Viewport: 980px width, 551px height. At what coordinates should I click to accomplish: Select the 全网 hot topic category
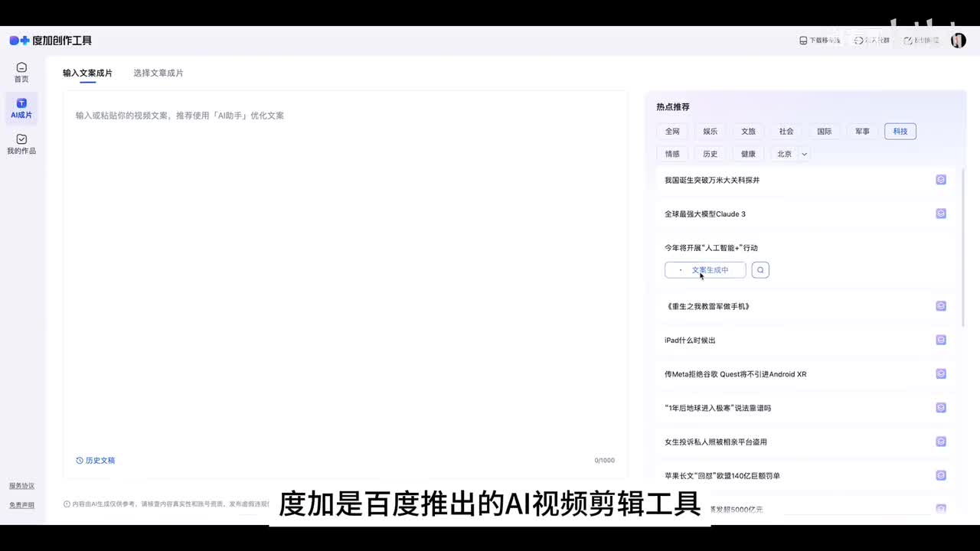coord(672,132)
